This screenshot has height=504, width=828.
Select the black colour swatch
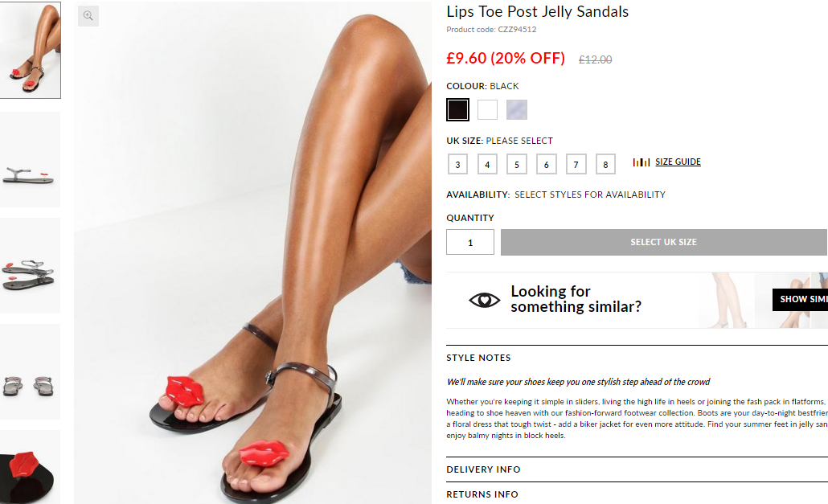click(457, 110)
